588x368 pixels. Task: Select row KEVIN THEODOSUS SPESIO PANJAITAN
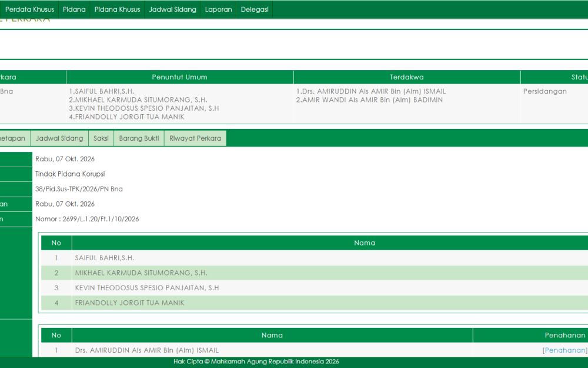(x=315, y=288)
